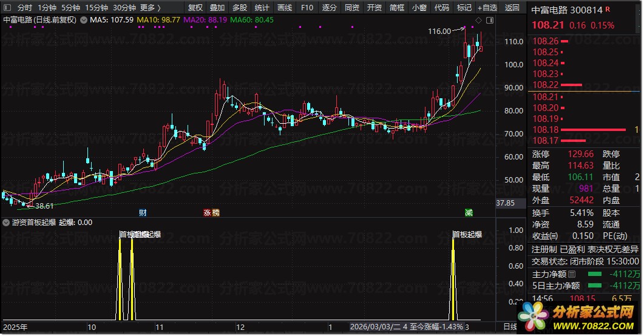Expand the 更多 timeframe options
The width and height of the screenshot is (644, 336).
point(150,8)
